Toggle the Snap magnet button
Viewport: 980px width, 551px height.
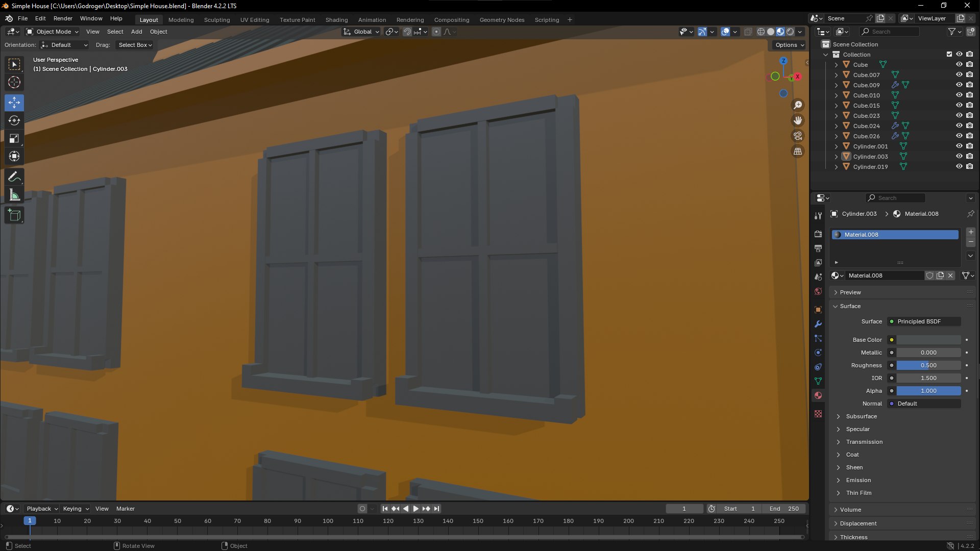(x=407, y=32)
